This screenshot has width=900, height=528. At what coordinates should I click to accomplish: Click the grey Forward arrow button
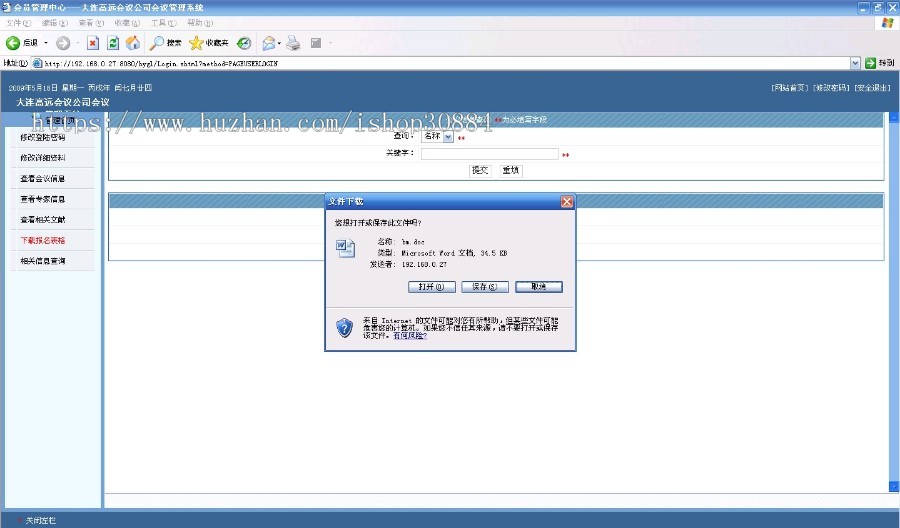coord(63,43)
